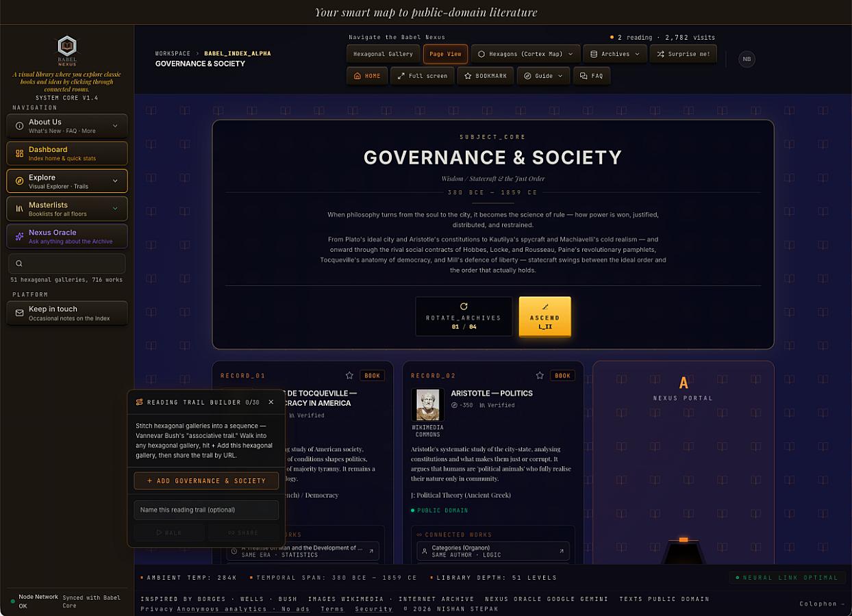Click the Guide compass icon

[x=527, y=76]
